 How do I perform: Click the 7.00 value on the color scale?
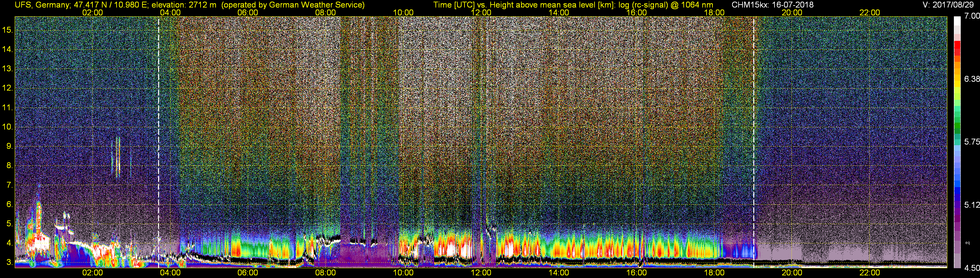coord(972,16)
